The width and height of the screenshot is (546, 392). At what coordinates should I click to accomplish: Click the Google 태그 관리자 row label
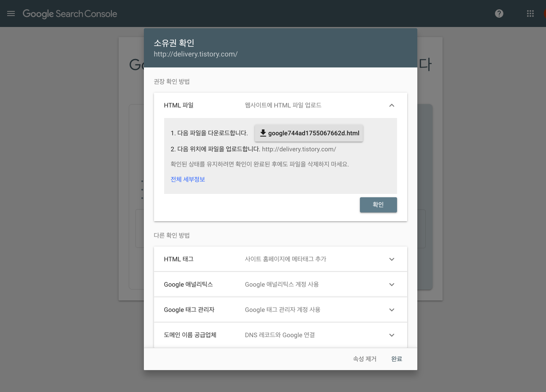click(x=189, y=310)
